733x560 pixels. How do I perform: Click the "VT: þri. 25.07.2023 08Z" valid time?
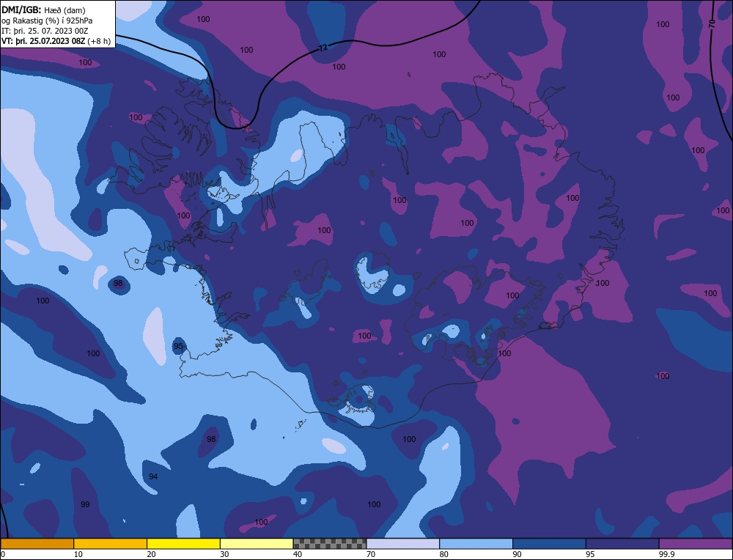pyautogui.click(x=44, y=41)
